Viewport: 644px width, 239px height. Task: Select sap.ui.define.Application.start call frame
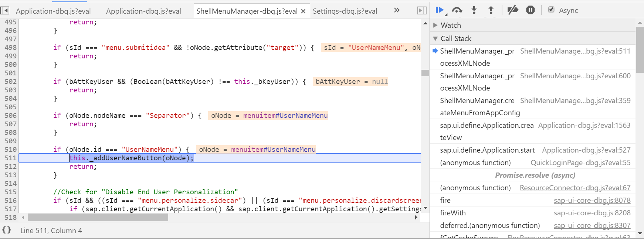(x=532, y=150)
